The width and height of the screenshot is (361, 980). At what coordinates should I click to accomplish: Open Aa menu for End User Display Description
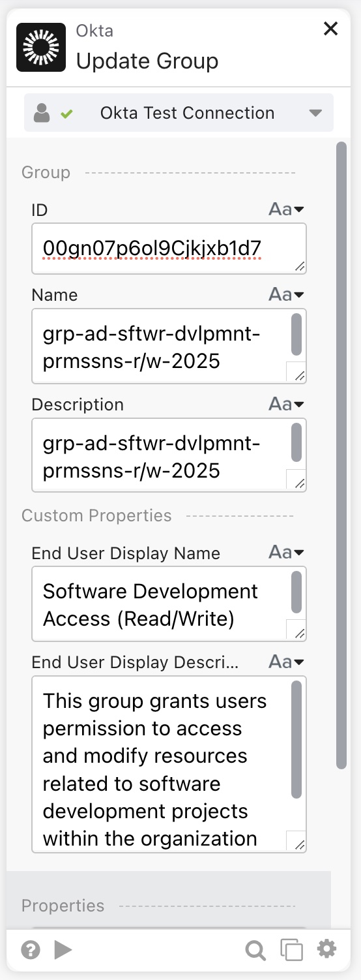click(x=287, y=662)
